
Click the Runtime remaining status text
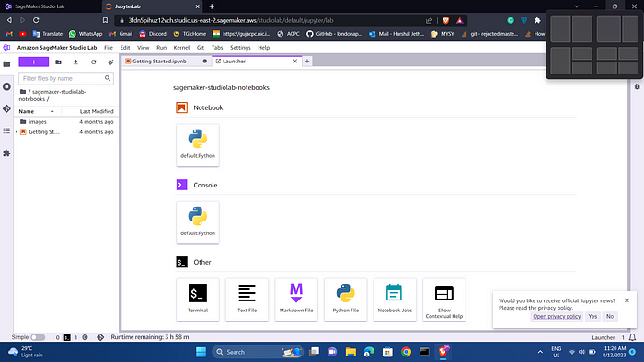(x=150, y=337)
